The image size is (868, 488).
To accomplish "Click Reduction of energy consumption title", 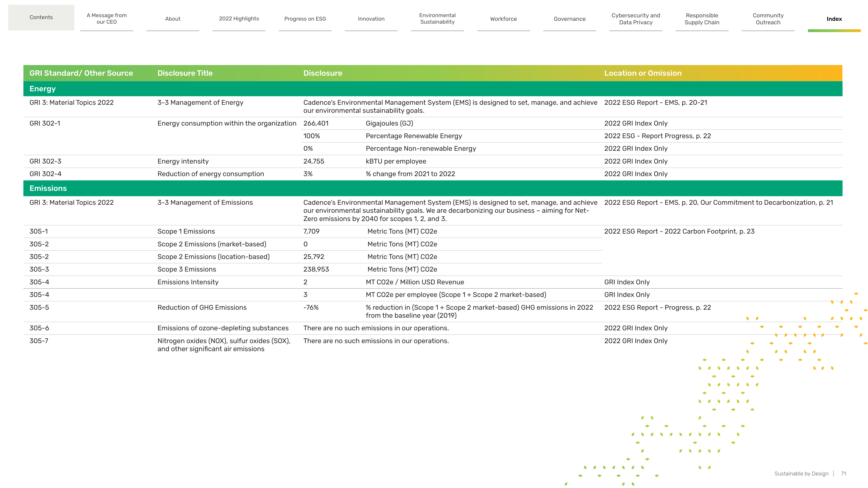I will pyautogui.click(x=211, y=174).
